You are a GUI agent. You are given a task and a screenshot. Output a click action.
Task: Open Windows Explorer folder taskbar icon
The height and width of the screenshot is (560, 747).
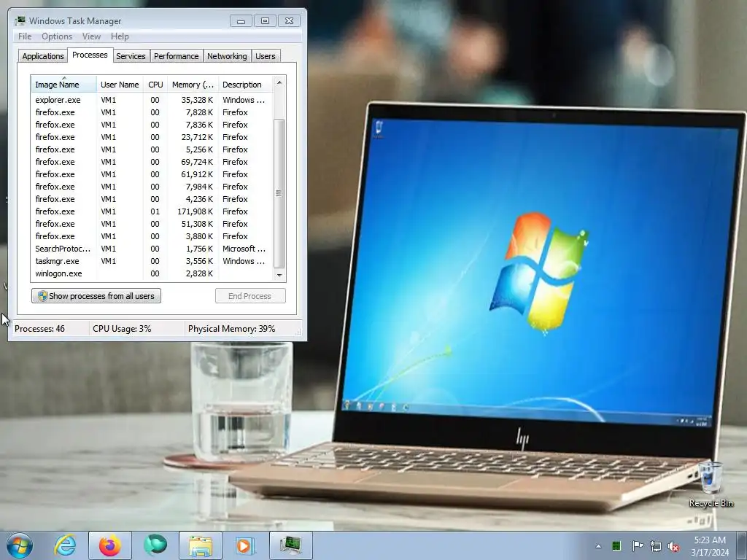coord(201,545)
